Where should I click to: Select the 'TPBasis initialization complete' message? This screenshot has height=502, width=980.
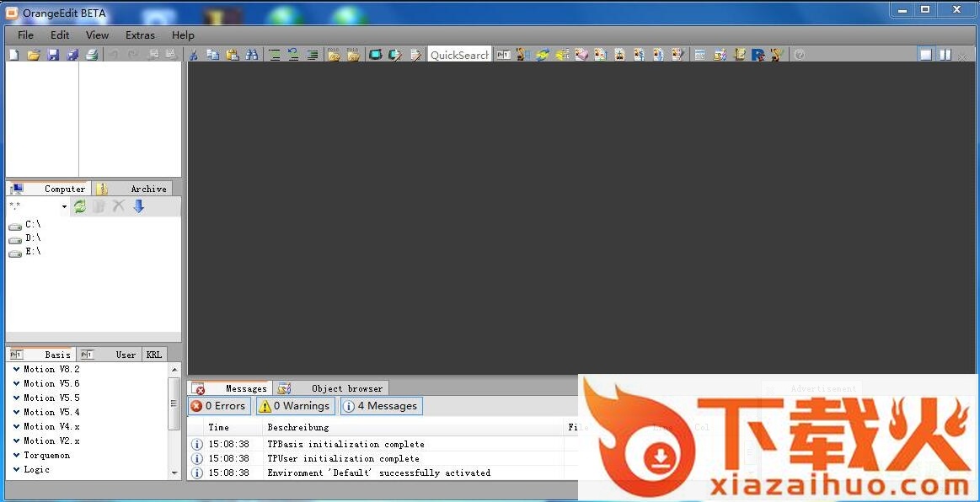point(345,445)
